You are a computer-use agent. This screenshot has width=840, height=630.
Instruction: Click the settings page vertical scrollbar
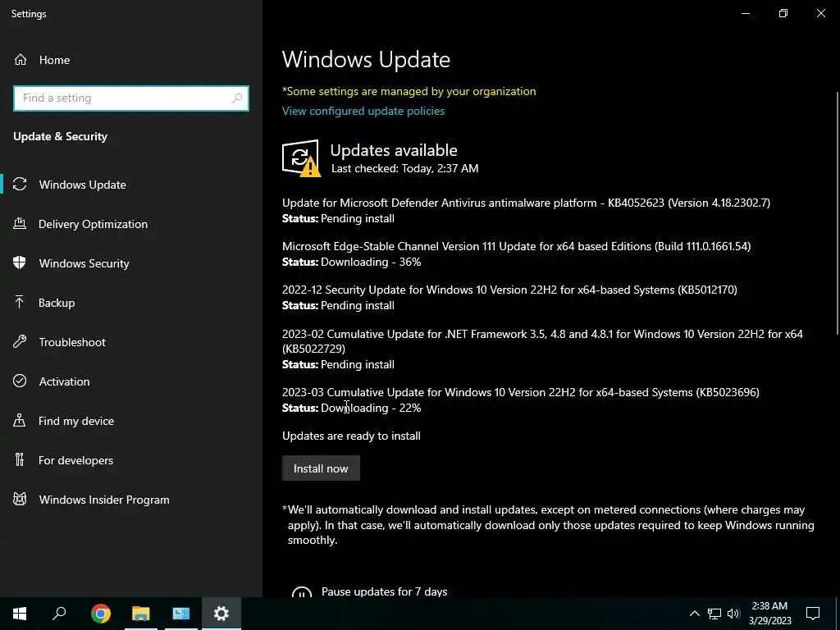click(x=837, y=214)
